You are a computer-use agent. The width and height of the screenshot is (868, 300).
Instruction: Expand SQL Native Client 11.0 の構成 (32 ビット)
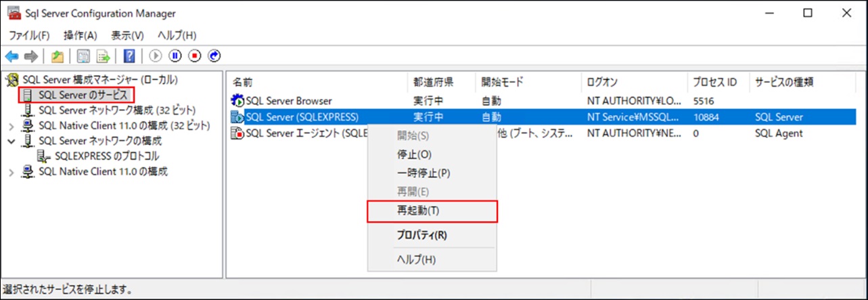coord(11,126)
